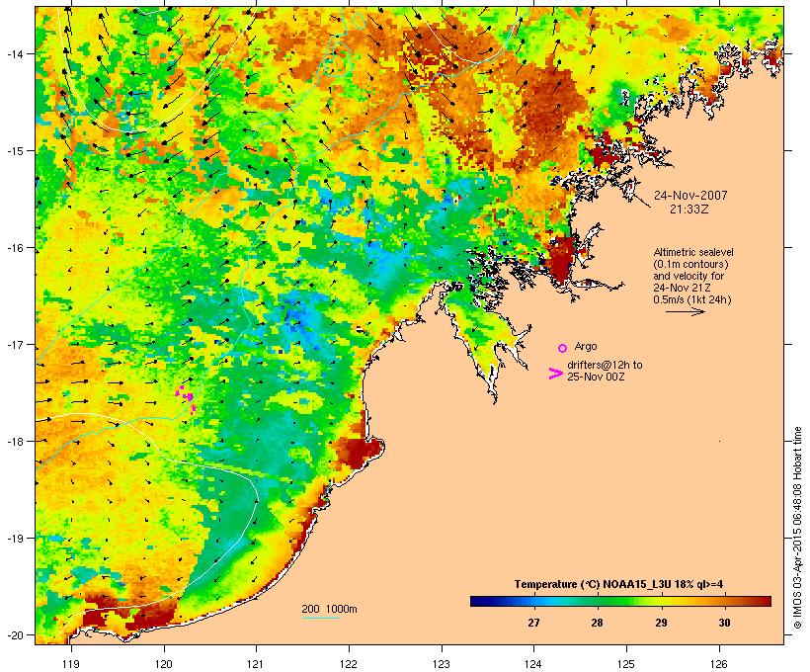Click the colorbar at the 28 degree mark
Screen dimensions: 810x672
coord(598,601)
